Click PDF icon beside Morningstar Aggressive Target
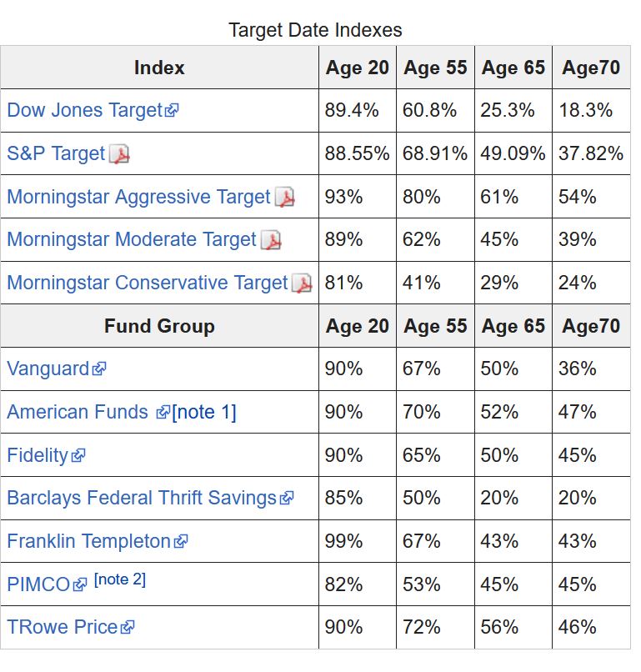Screen dimensions: 641x672 coord(285,198)
